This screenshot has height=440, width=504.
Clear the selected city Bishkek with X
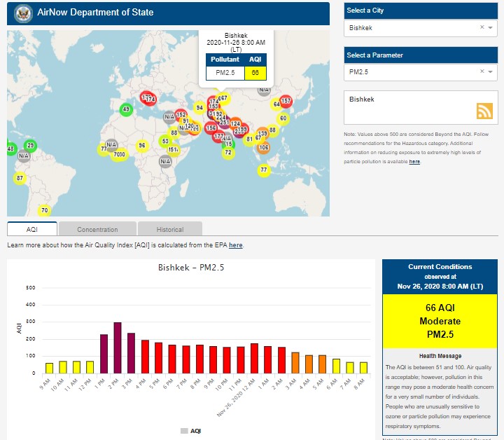482,28
